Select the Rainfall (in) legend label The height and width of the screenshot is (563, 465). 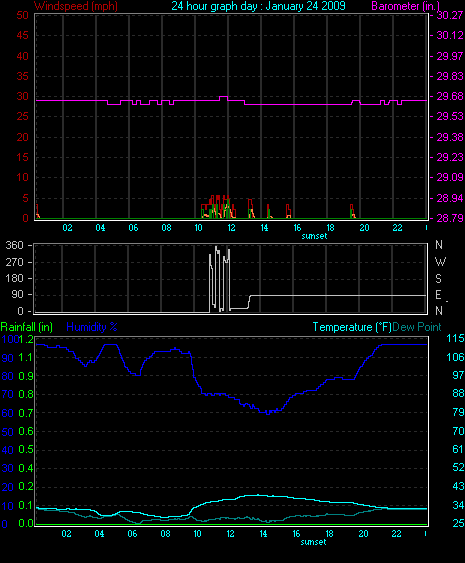click(x=27, y=327)
